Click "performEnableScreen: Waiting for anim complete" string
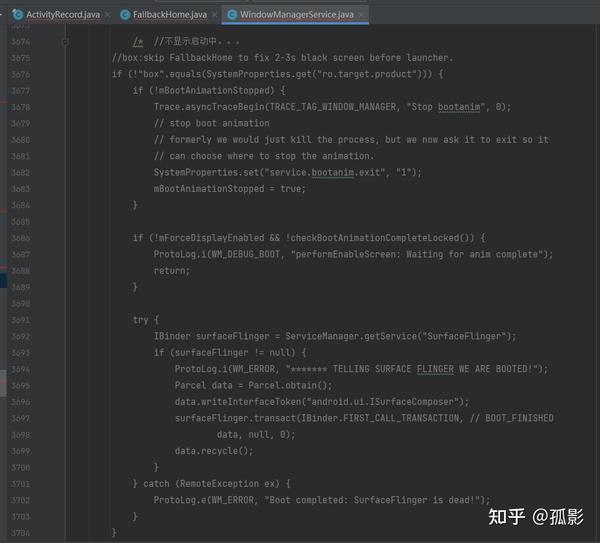The image size is (600, 543). click(x=417, y=254)
